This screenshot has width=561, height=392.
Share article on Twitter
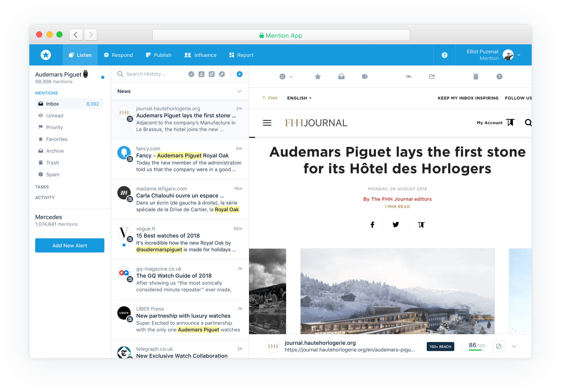395,224
